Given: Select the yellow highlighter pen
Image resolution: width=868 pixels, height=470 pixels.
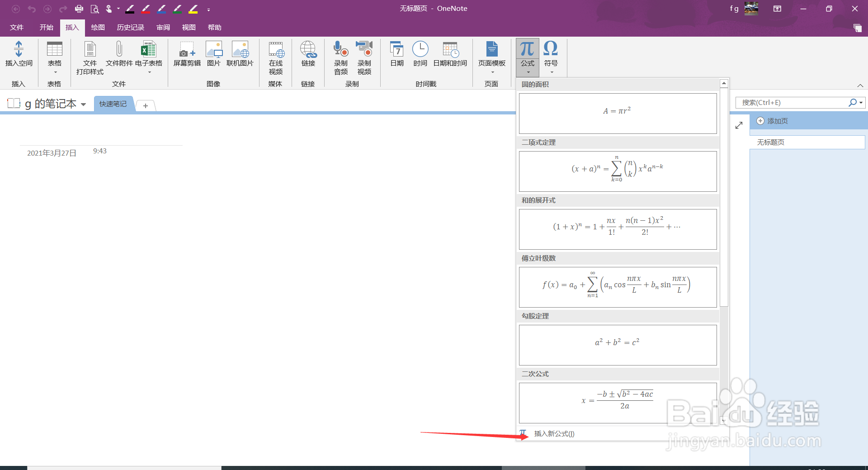Looking at the screenshot, I should (x=193, y=9).
